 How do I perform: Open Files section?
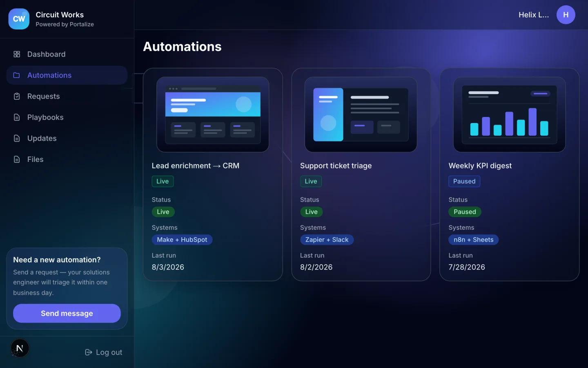point(67,159)
